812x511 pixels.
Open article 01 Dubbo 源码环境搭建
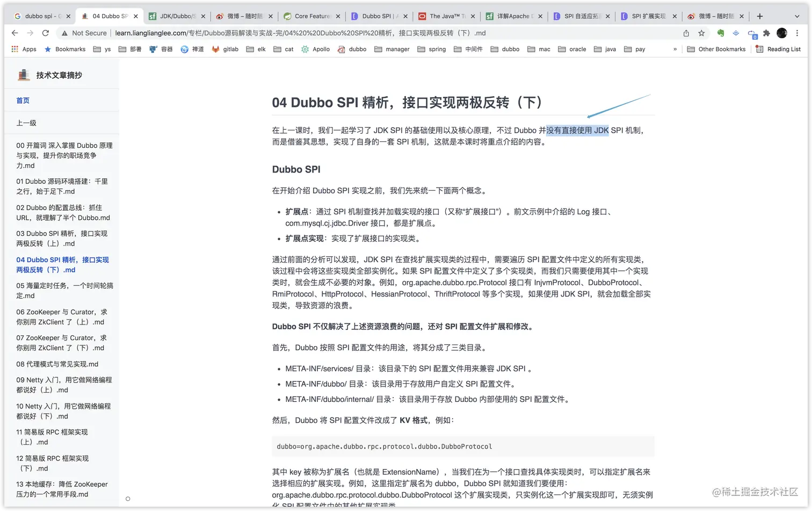62,186
